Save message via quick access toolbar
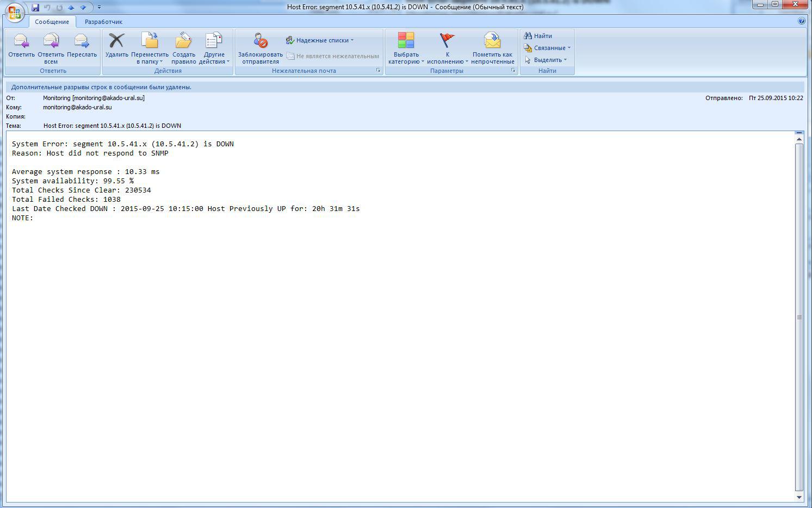The width and height of the screenshot is (812, 508). tap(35, 8)
